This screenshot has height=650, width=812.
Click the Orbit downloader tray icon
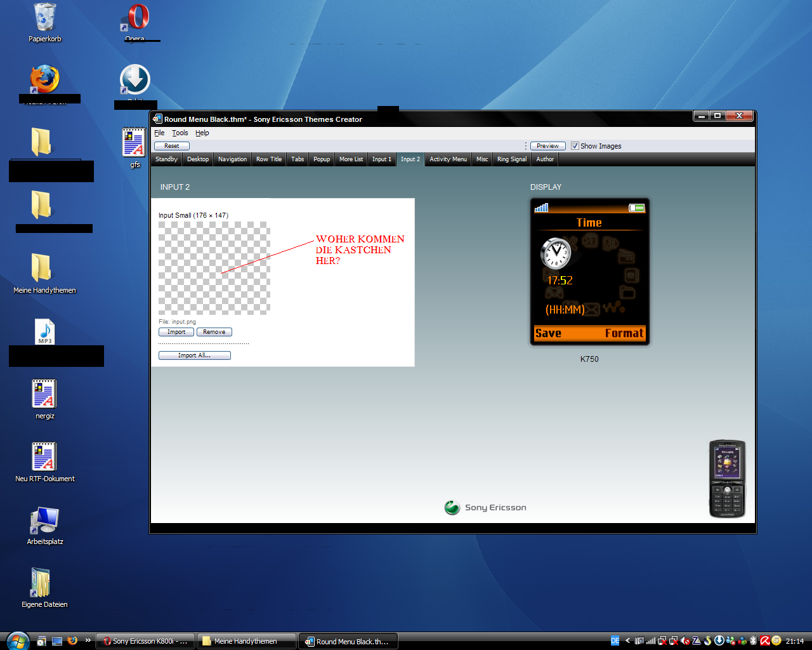tap(719, 640)
